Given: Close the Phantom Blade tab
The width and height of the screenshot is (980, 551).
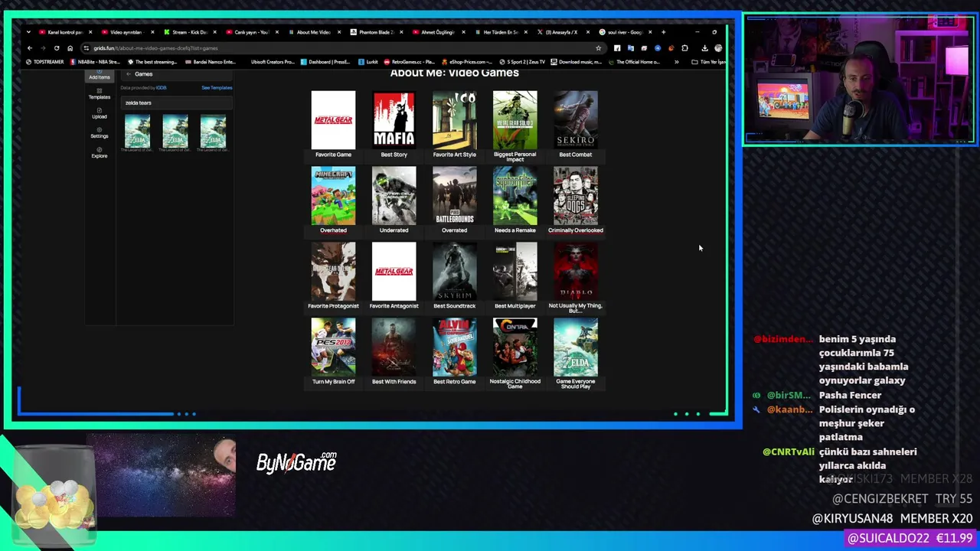Looking at the screenshot, I should (x=400, y=32).
